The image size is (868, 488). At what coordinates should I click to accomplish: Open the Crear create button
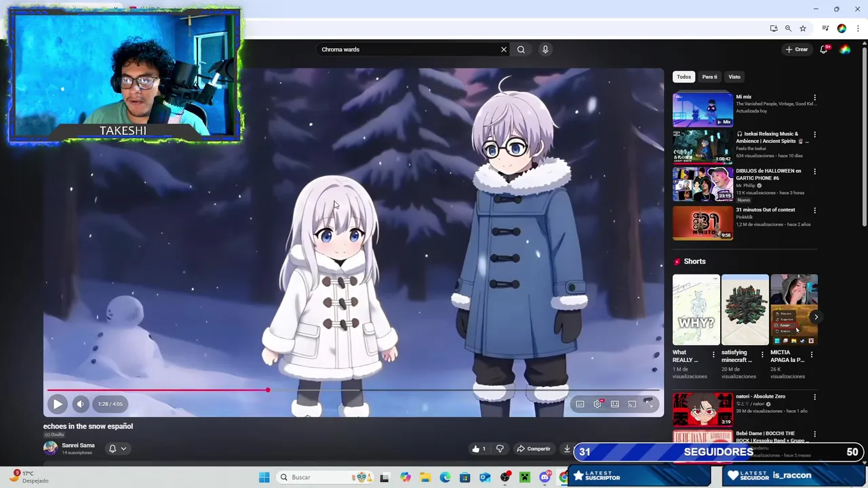pos(796,49)
